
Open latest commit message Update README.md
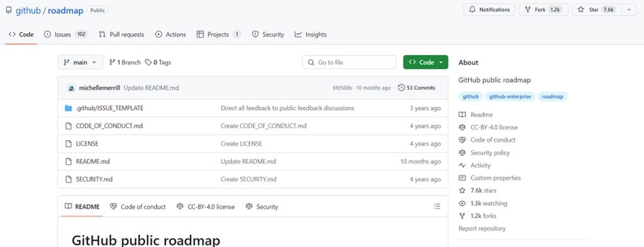[x=151, y=88]
